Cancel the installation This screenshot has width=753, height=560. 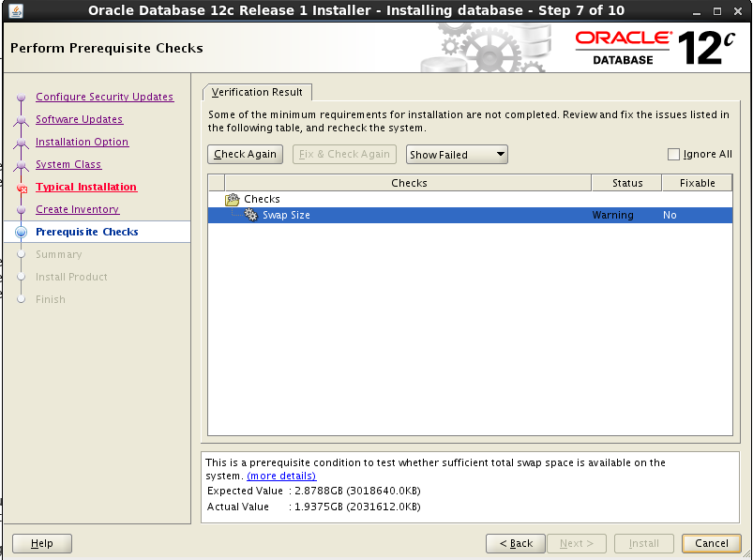[x=711, y=543]
